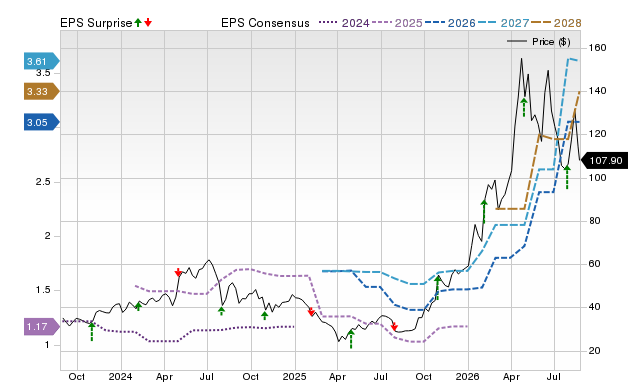
Task: Click the black 107.90 current price tag
Action: pos(604,160)
